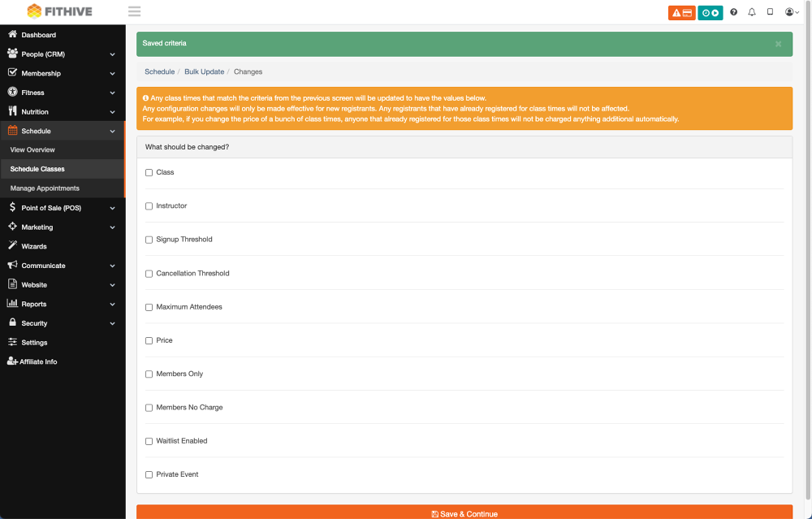Click the teal time clock button

click(710, 13)
